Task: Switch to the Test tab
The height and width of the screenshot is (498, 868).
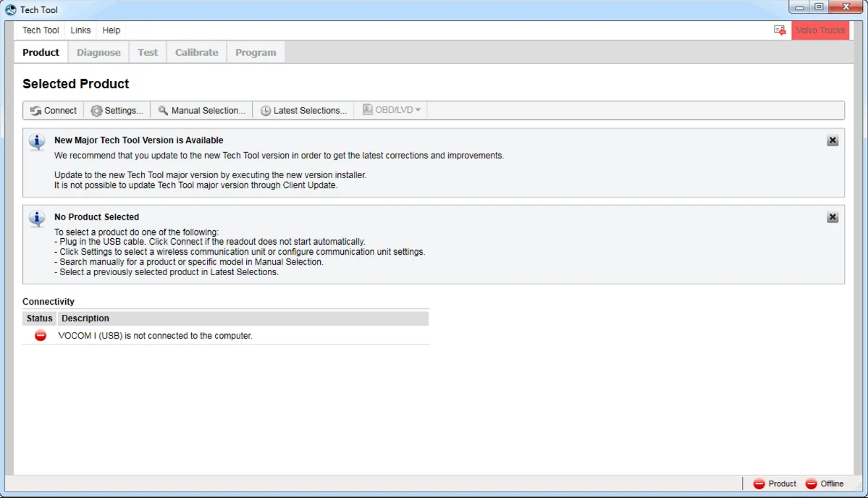Action: coord(148,52)
